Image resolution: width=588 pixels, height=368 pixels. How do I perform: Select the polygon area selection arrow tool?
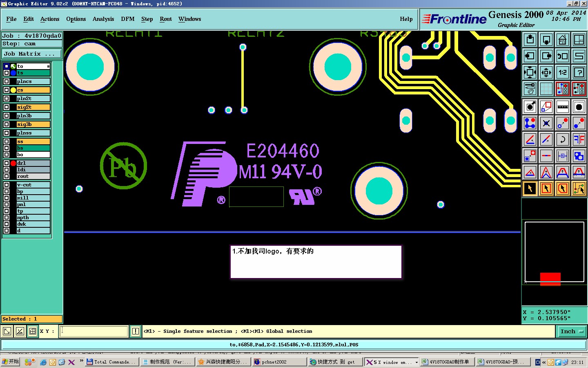pyautogui.click(x=563, y=188)
